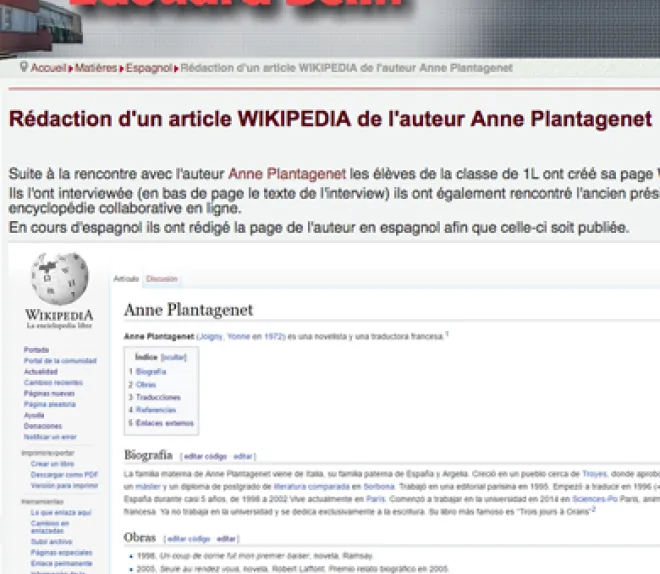
Task: Click Crear un libro in the sidebar
Action: point(52,464)
